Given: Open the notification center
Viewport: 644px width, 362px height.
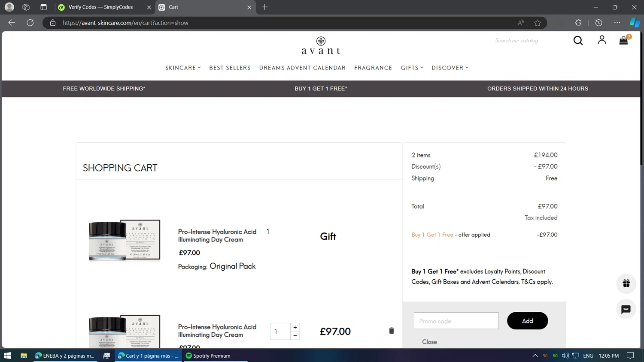Looking at the screenshot, I should (630, 356).
